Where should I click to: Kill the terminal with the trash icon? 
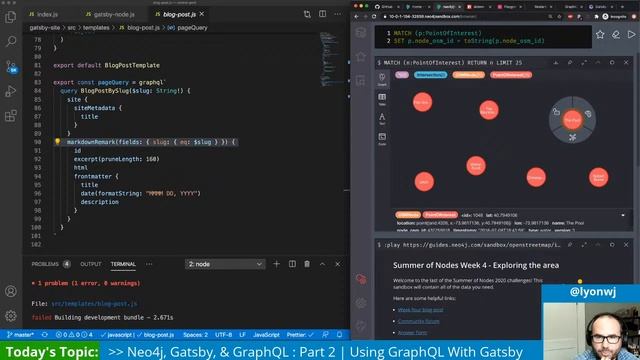[307, 264]
